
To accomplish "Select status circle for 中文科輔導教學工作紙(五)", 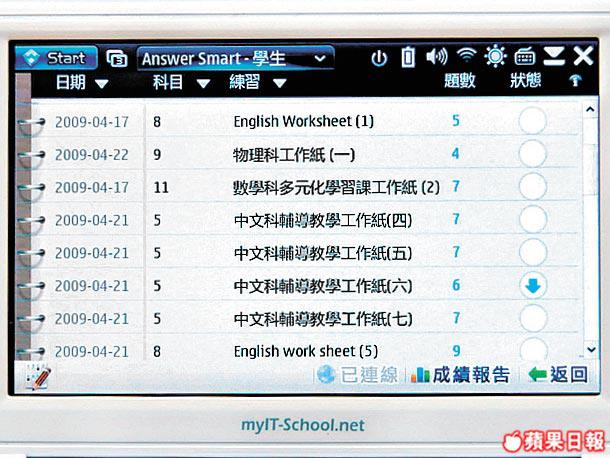I will pos(533,252).
